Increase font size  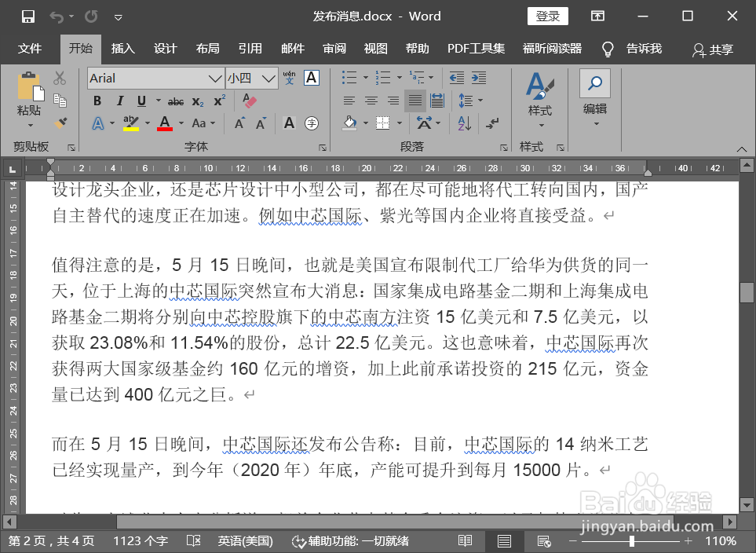[x=239, y=123]
